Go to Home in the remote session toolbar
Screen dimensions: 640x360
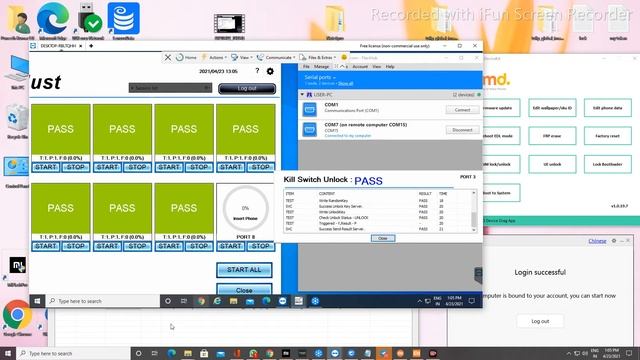[x=186, y=58]
